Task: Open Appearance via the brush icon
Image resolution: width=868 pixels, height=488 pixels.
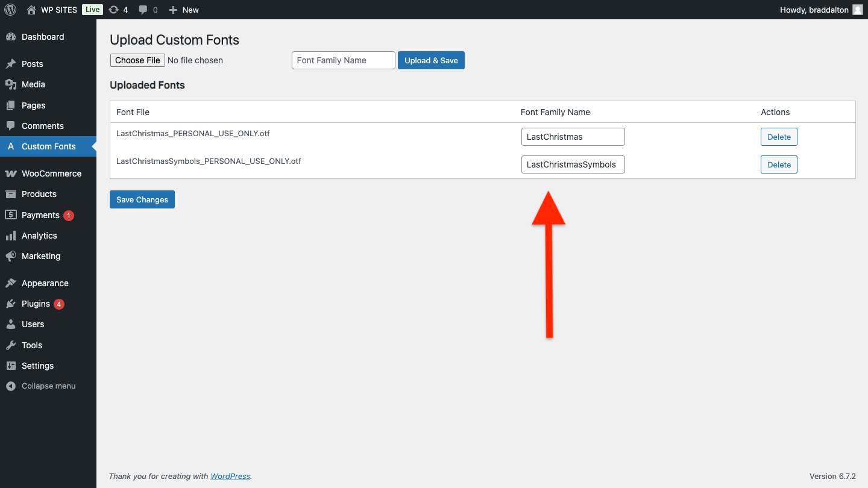Action: 12,283
